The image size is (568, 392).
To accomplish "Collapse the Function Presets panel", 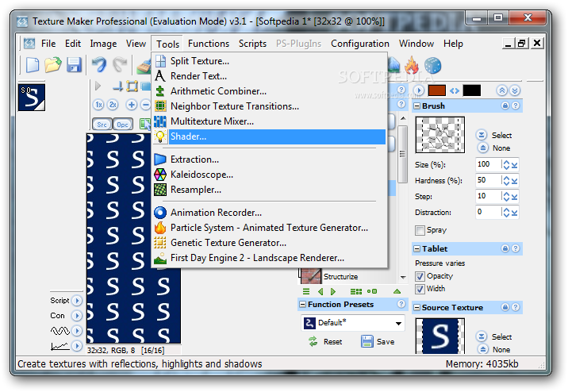I will [x=303, y=305].
